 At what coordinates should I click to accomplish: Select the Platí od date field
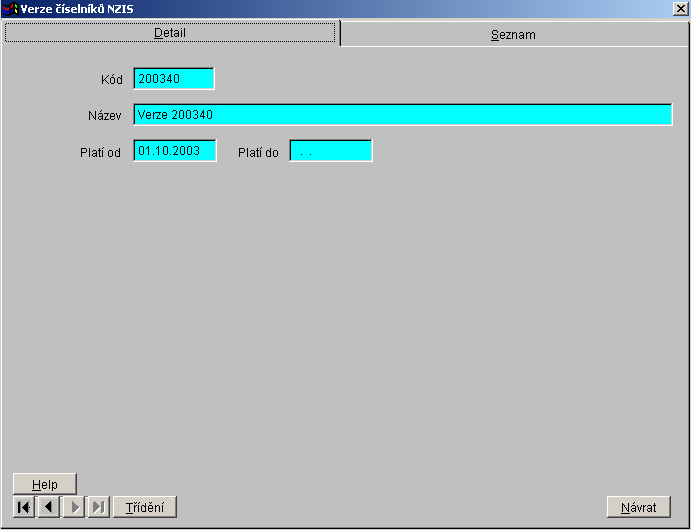click(175, 151)
